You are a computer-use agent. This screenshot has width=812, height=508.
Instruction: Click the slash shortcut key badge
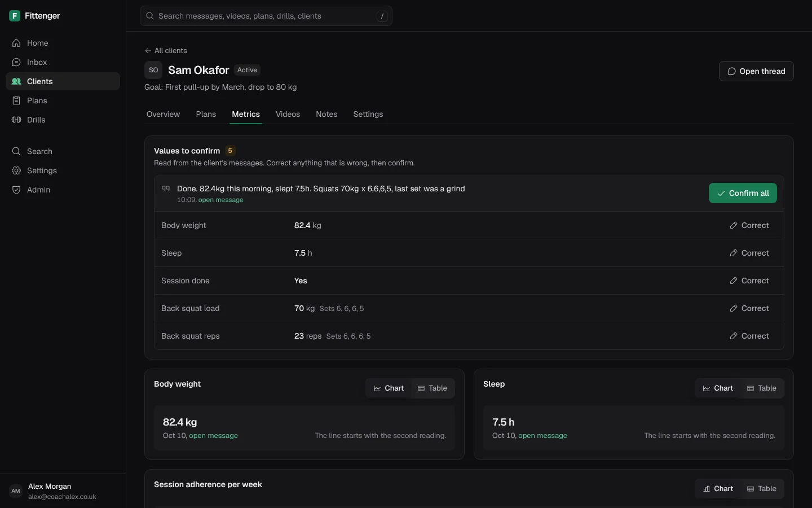tap(382, 16)
